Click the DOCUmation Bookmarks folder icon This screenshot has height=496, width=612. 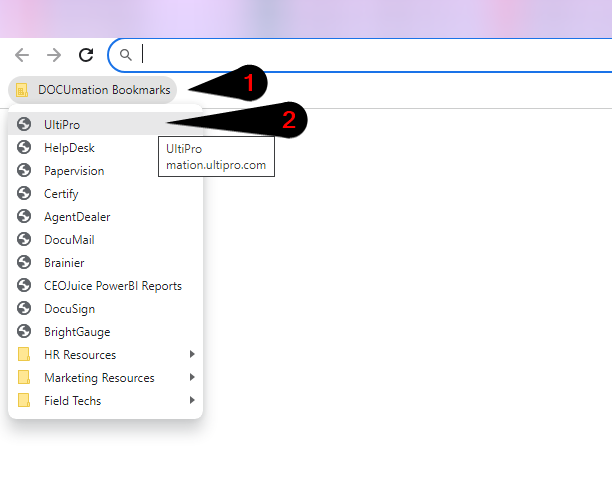click(22, 90)
